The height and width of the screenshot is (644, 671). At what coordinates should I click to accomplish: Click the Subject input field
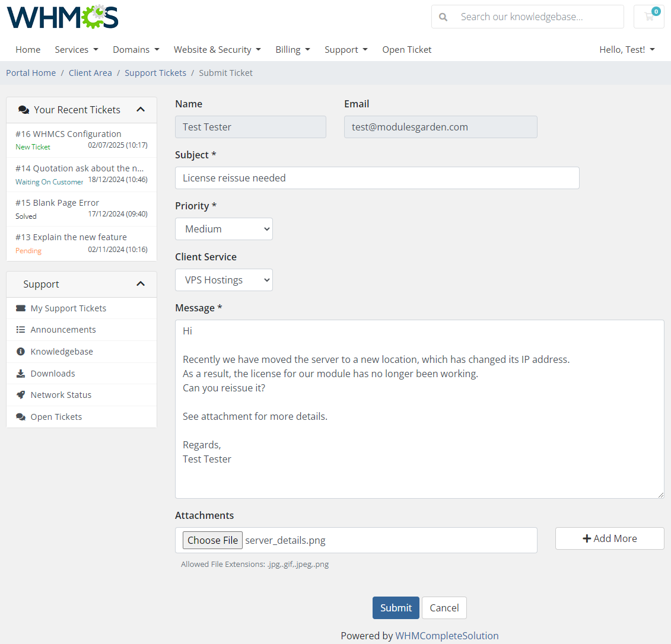(377, 178)
